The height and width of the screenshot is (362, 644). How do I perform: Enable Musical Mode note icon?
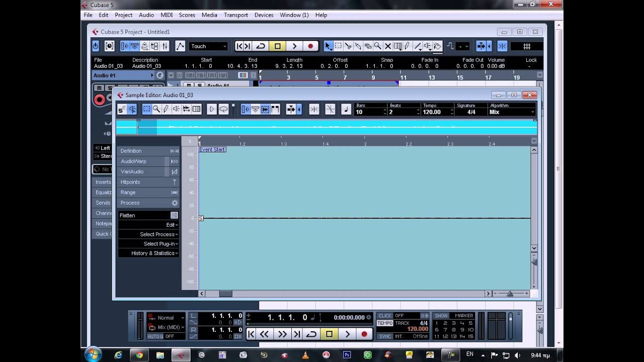(x=346, y=109)
